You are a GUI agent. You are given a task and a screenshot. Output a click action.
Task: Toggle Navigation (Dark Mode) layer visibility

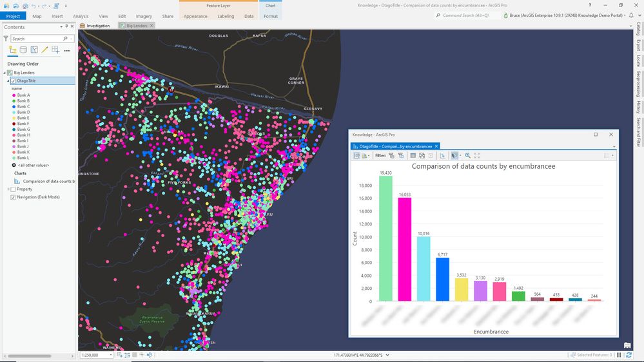point(14,197)
